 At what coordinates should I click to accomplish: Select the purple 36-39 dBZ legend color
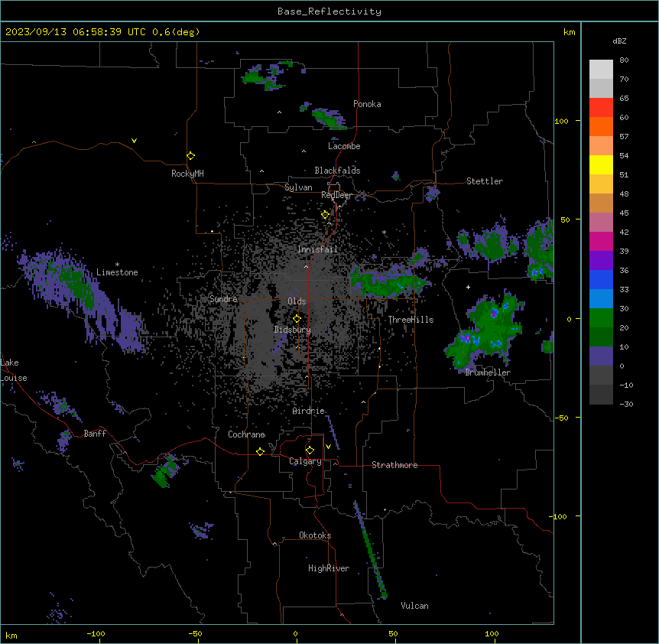(601, 261)
